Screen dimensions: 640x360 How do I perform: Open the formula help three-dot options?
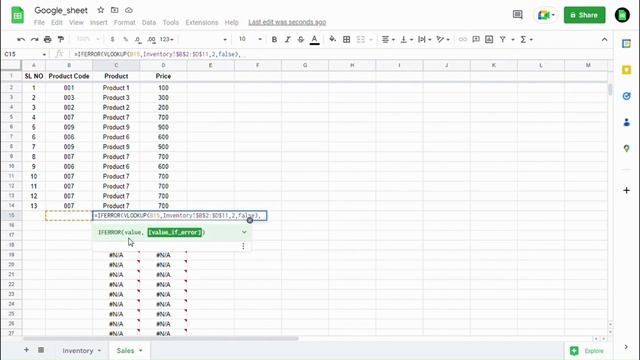(243, 246)
